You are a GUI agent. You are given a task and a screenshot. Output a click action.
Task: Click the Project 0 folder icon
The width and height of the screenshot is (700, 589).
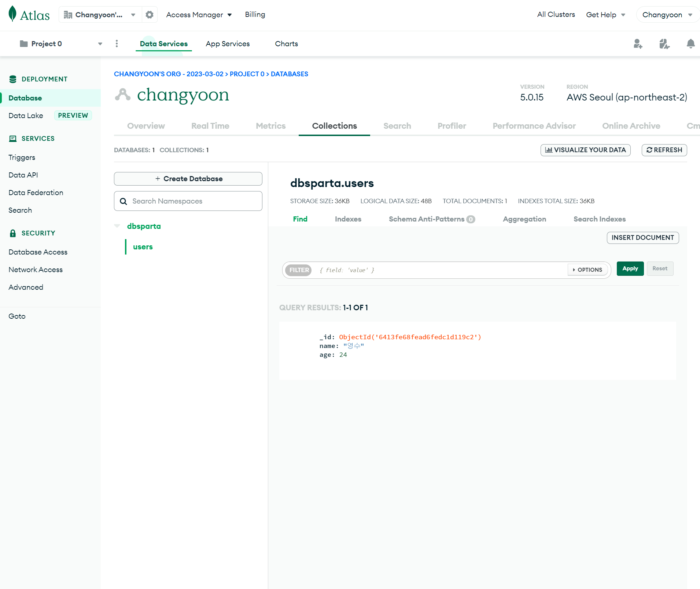point(24,44)
